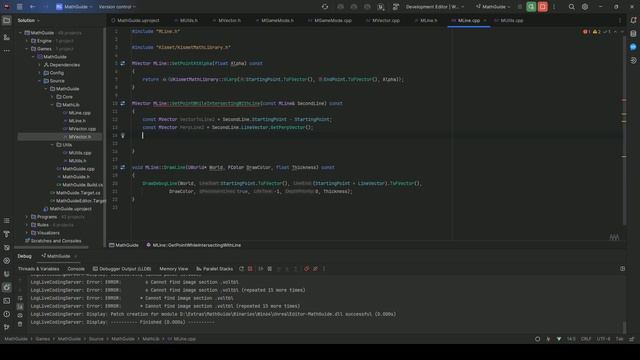
Task: Expand the Engine tree node
Action: point(27,41)
